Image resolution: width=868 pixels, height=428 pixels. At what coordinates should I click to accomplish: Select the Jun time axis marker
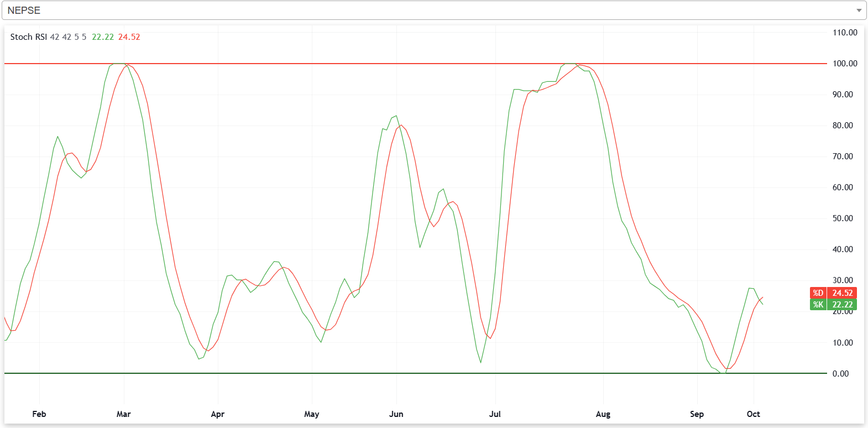[396, 414]
